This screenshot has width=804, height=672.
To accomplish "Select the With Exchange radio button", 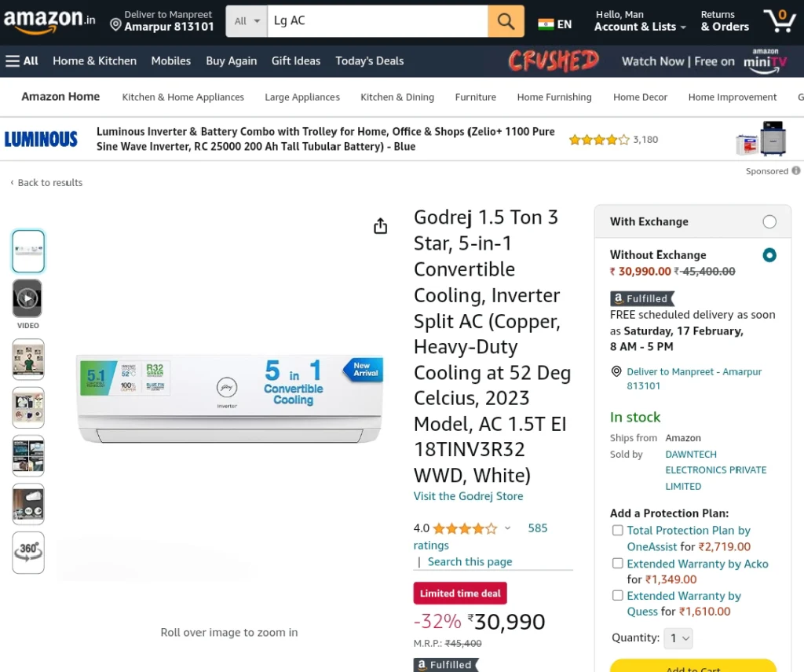I will click(x=769, y=221).
